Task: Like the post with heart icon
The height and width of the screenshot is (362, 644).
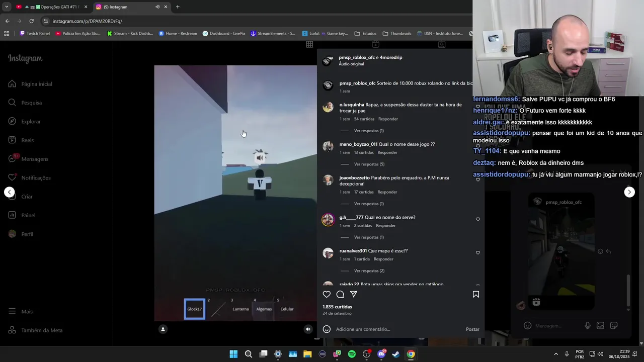Action: (x=327, y=294)
